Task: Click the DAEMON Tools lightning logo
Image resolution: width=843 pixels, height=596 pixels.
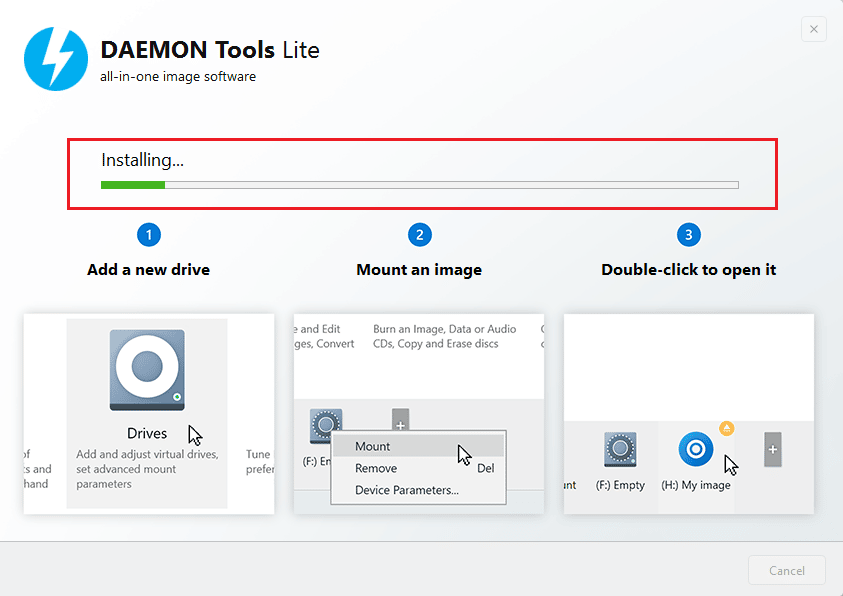Action: click(x=55, y=60)
